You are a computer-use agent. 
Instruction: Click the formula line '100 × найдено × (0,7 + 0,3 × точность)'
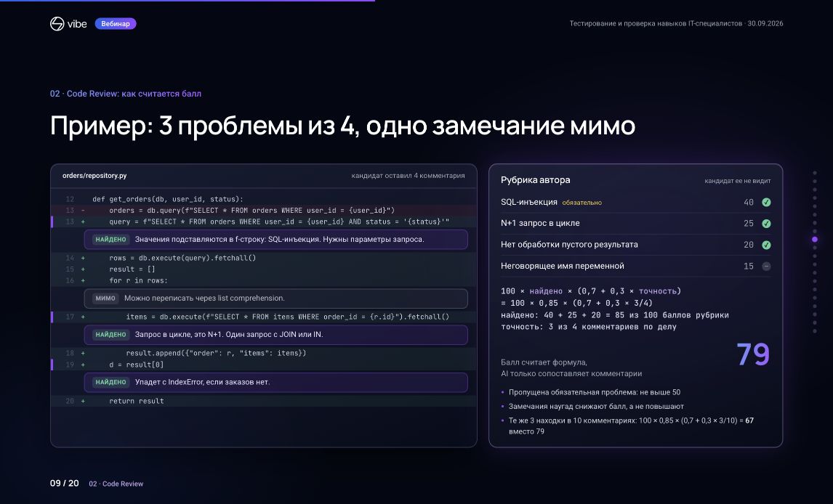591,290
